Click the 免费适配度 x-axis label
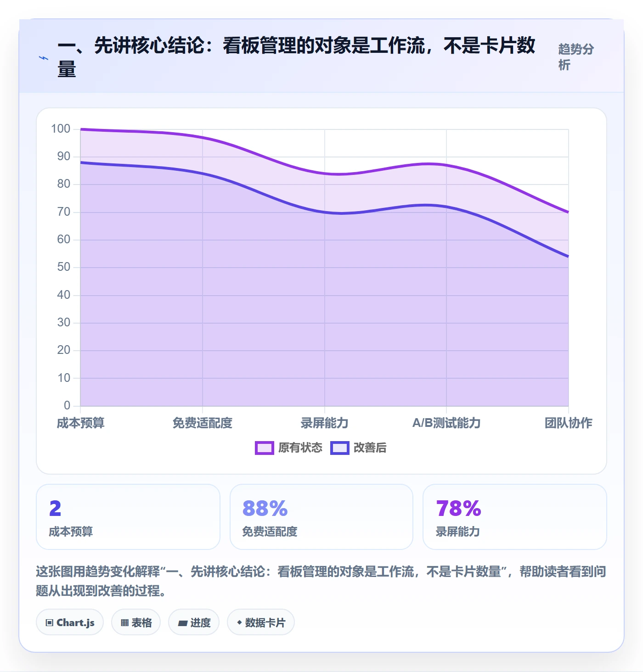The image size is (643, 672). (203, 423)
